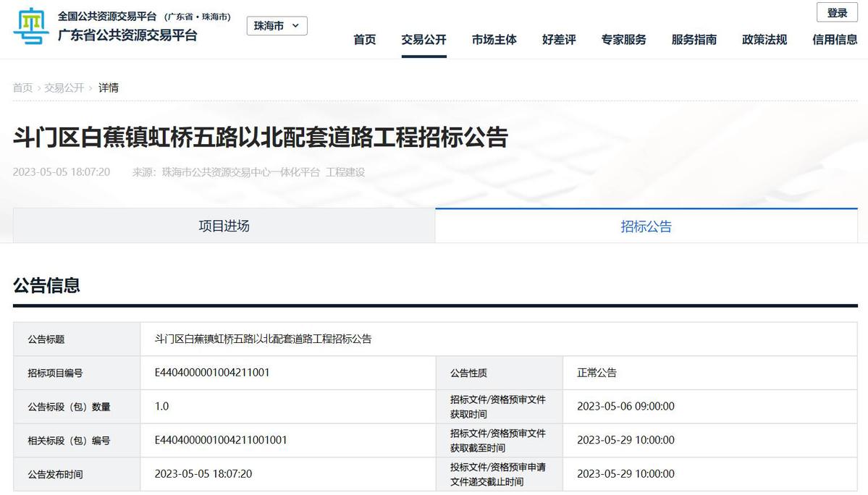Click the 登录 login button

tap(837, 13)
